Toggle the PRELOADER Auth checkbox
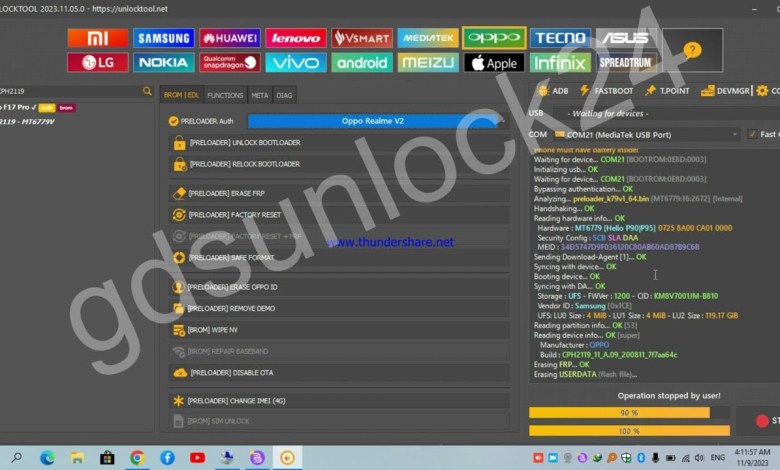This screenshot has height=470, width=780. pos(174,121)
